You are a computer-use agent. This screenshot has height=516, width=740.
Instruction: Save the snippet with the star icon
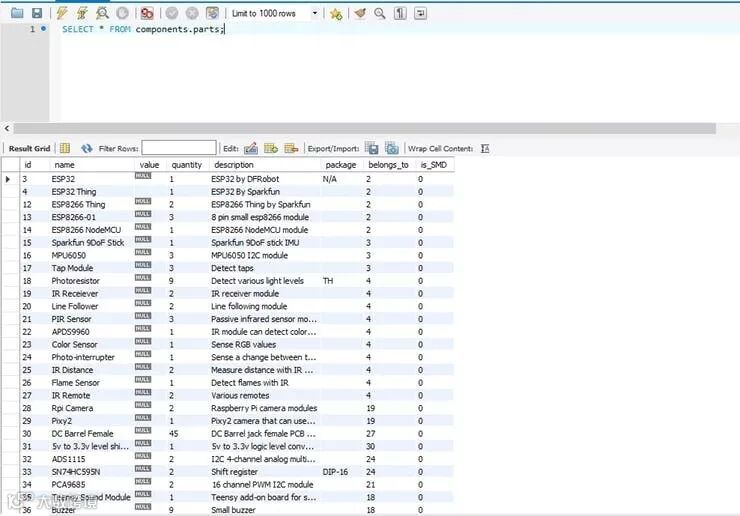[x=336, y=14]
